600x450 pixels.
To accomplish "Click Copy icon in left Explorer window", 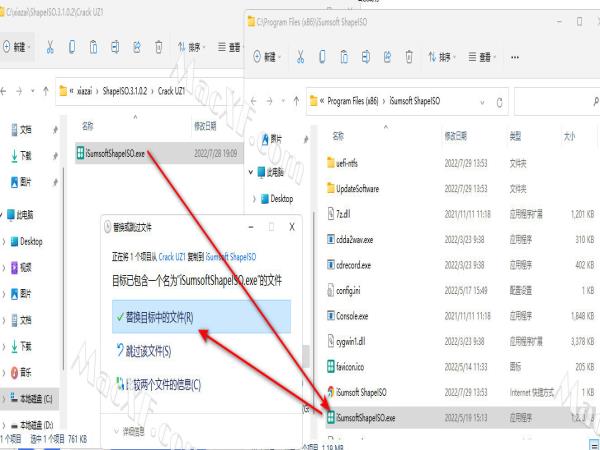I will pos(72,47).
